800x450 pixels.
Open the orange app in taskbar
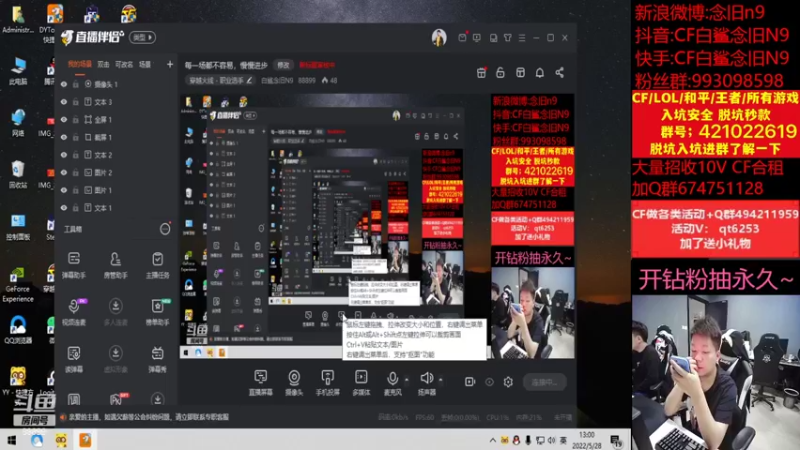(x=85, y=440)
